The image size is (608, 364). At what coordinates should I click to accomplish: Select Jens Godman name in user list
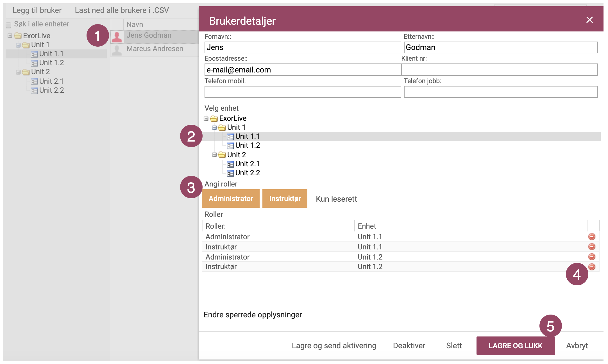(x=149, y=35)
